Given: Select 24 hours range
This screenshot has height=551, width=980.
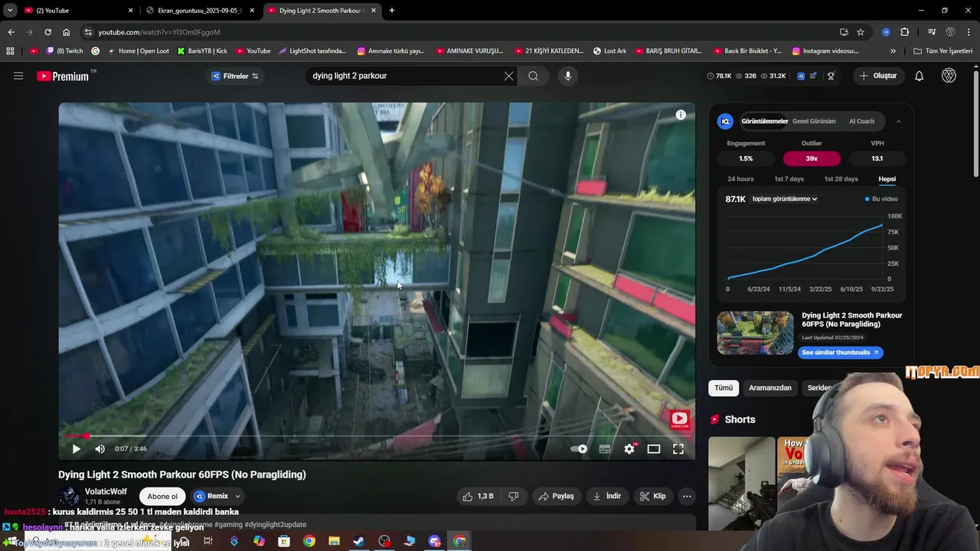Looking at the screenshot, I should click(x=740, y=179).
